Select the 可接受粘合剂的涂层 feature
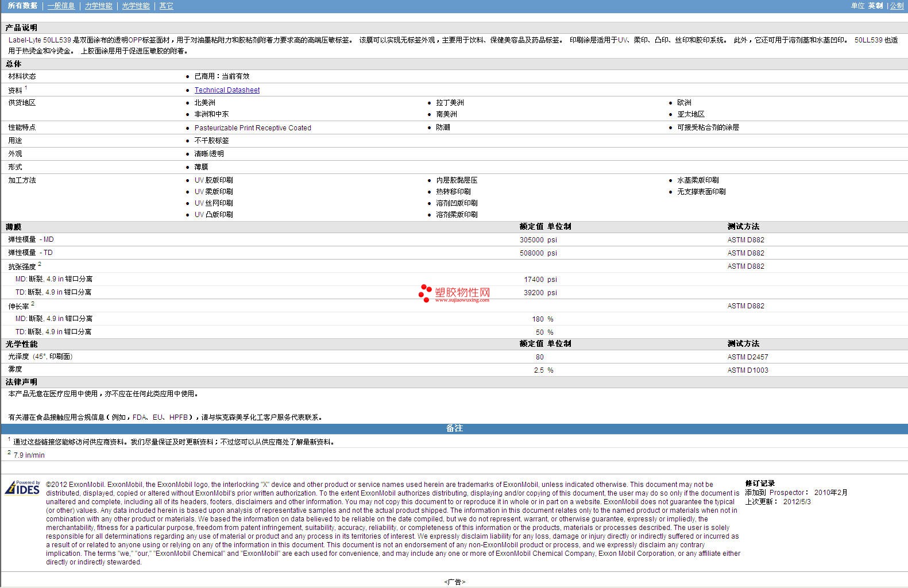Image resolution: width=908 pixels, height=588 pixels. pyautogui.click(x=708, y=127)
